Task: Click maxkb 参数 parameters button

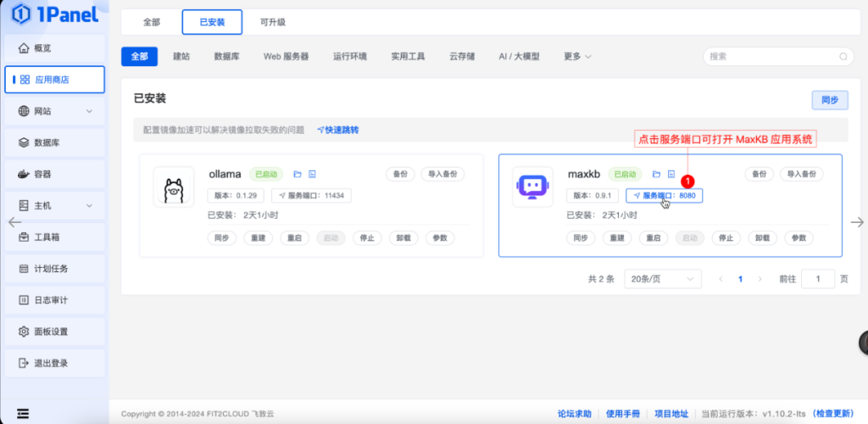Action: pos(799,238)
